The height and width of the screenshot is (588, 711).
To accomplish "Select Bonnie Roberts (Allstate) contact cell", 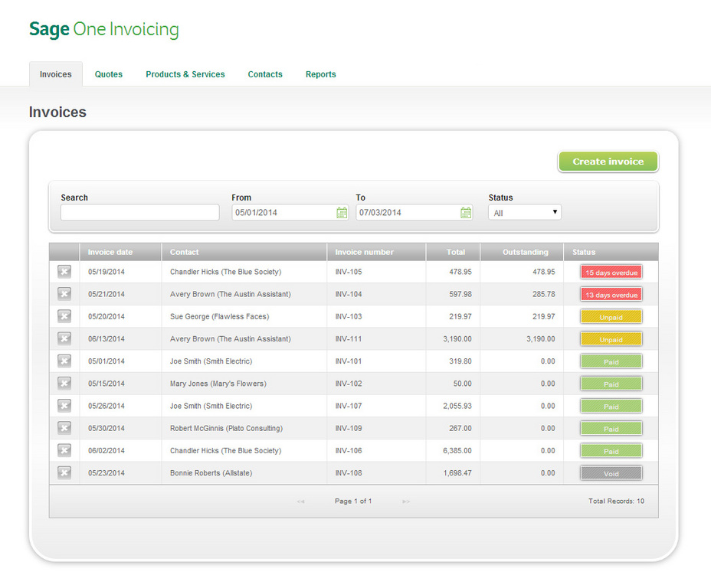I will [211, 473].
